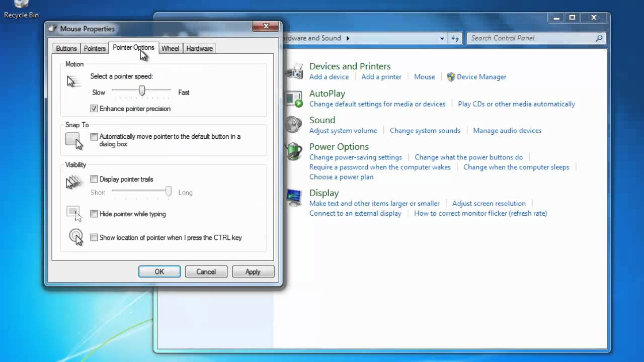The image size is (644, 362).
Task: Click the Power Options battery icon
Action: pyautogui.click(x=294, y=151)
